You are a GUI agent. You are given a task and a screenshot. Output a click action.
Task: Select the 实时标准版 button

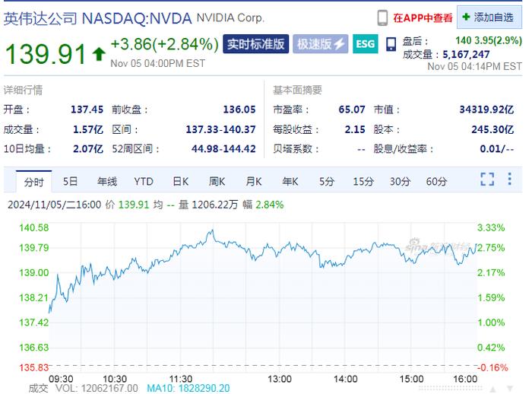point(256,44)
